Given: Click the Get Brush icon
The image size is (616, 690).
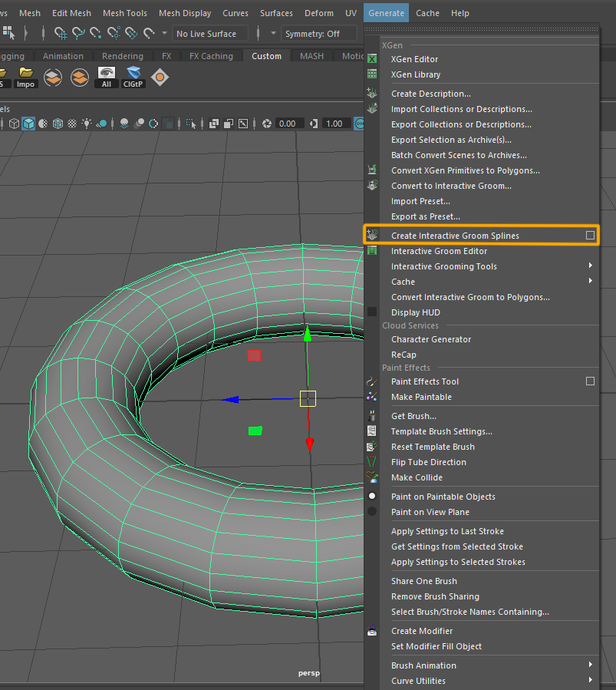Looking at the screenshot, I should pyautogui.click(x=372, y=416).
